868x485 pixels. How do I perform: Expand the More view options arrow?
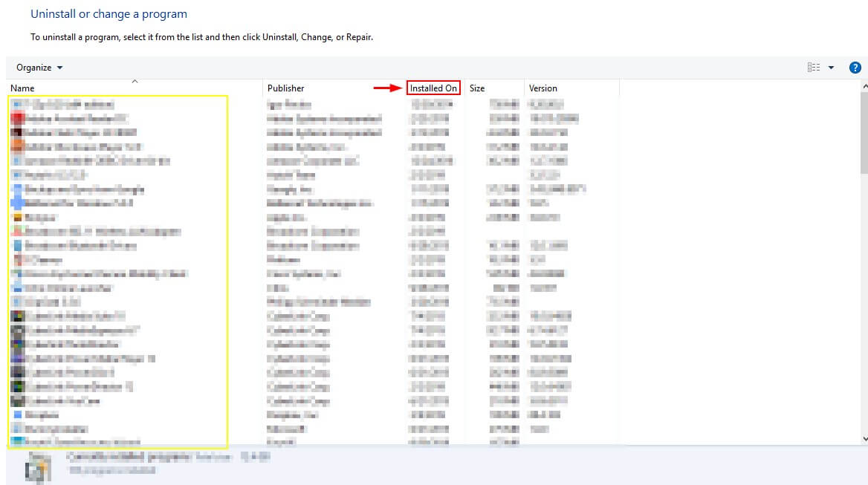tap(832, 68)
